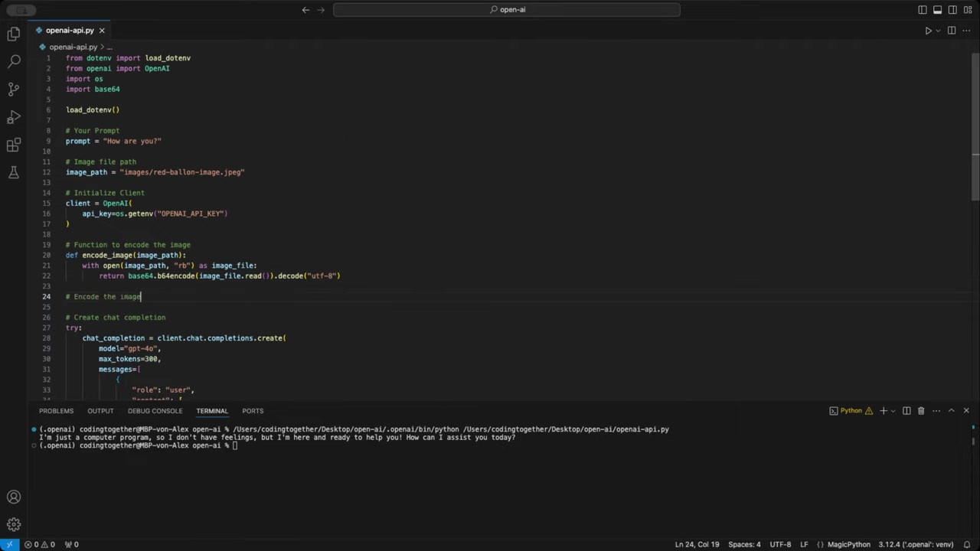Toggle the bottom panel layout button
980x551 pixels.
tap(937, 10)
